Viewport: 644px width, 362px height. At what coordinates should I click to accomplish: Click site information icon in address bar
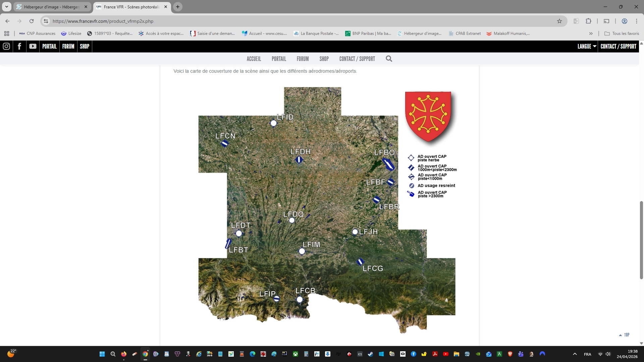[x=46, y=21]
